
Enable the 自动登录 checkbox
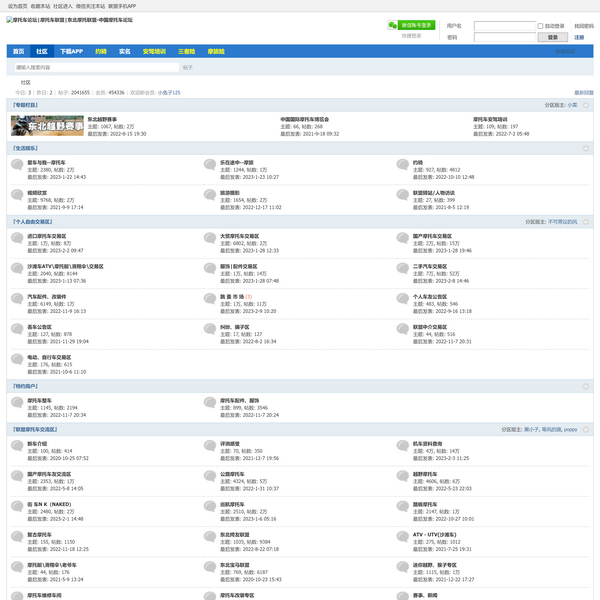tap(541, 26)
